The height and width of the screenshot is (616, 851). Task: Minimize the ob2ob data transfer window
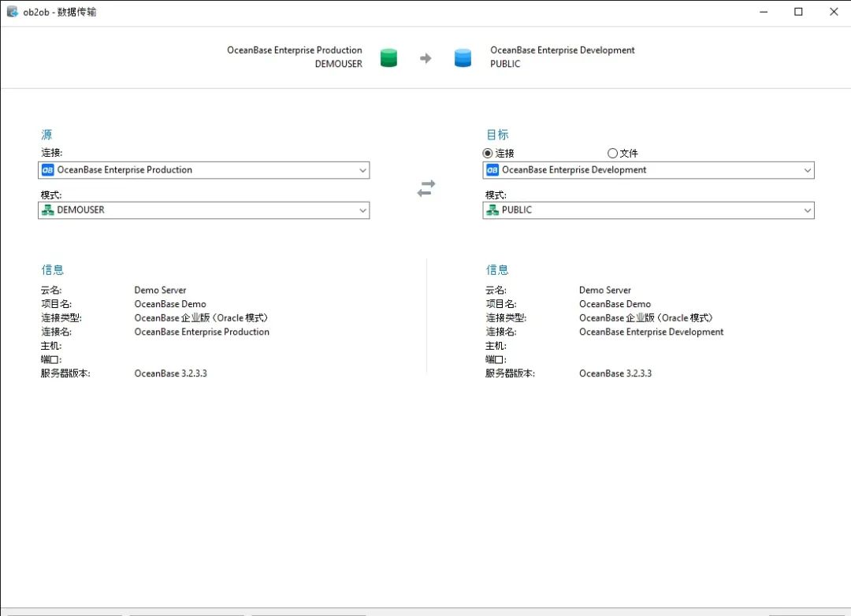click(764, 12)
